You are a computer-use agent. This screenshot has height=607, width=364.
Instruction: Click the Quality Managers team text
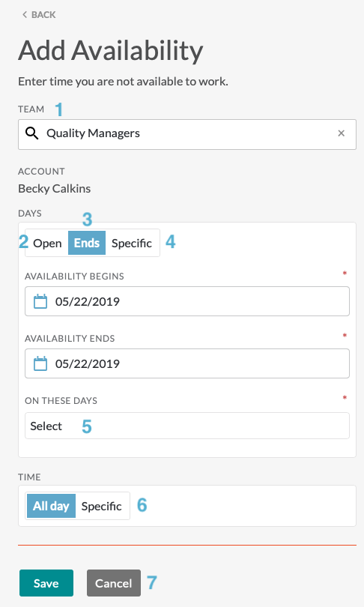tap(93, 133)
